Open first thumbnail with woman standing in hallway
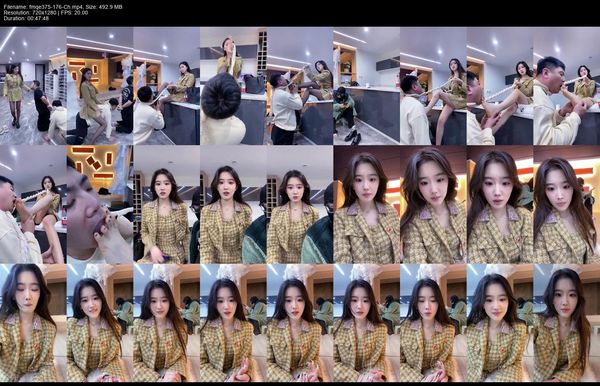This screenshot has height=386, width=600. [x=33, y=86]
